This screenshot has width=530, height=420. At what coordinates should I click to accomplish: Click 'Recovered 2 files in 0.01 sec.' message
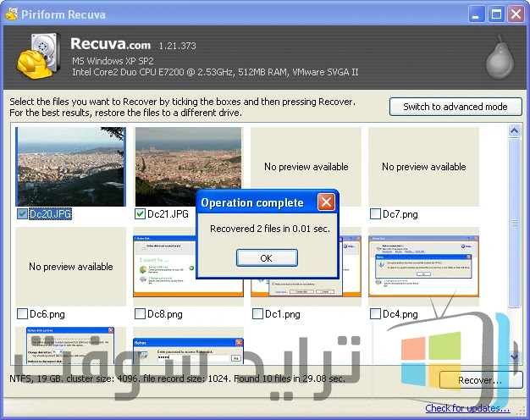pyautogui.click(x=270, y=229)
